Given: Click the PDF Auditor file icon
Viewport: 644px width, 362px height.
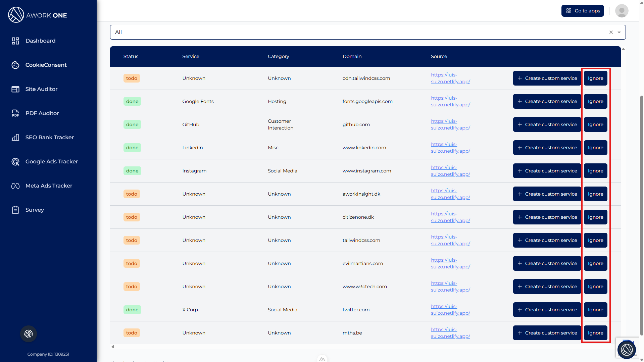Looking at the screenshot, I should point(15,113).
